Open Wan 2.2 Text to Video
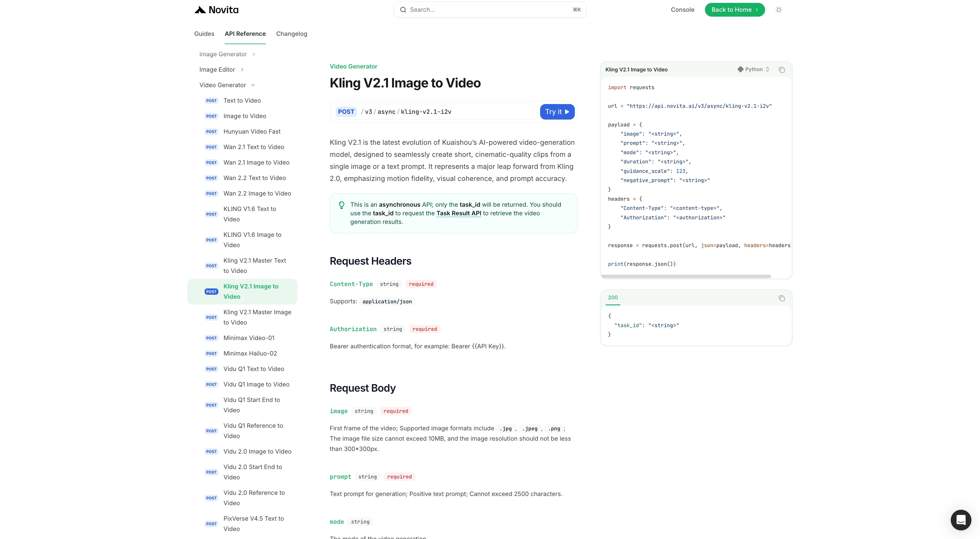The height and width of the screenshot is (539, 980). coord(242,178)
